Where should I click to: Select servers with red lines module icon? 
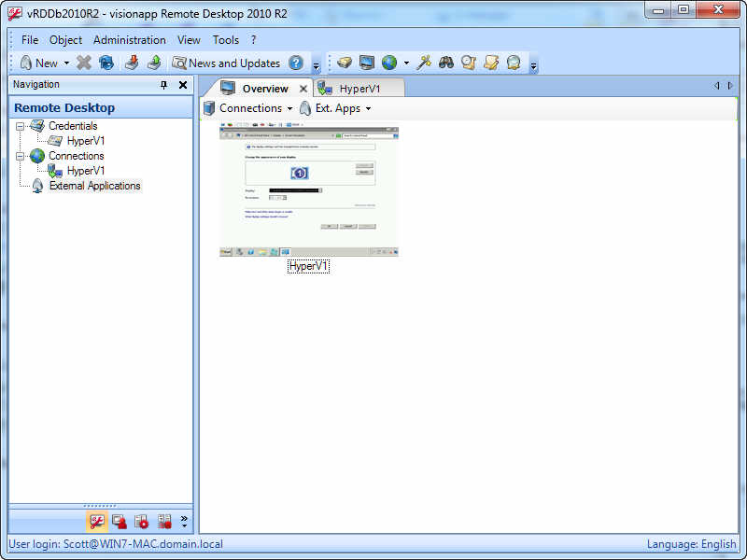pyautogui.click(x=164, y=522)
